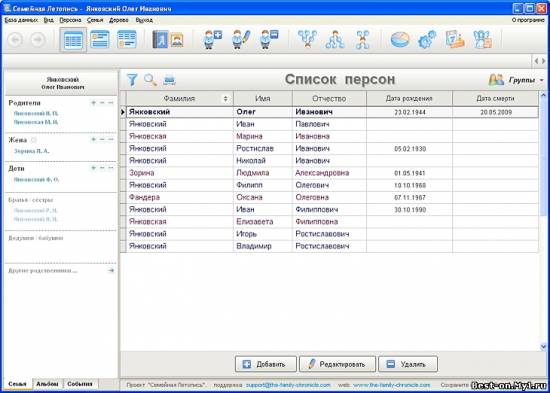This screenshot has width=550, height=393.
Task: Click the magnifying glass search icon
Action: click(150, 80)
